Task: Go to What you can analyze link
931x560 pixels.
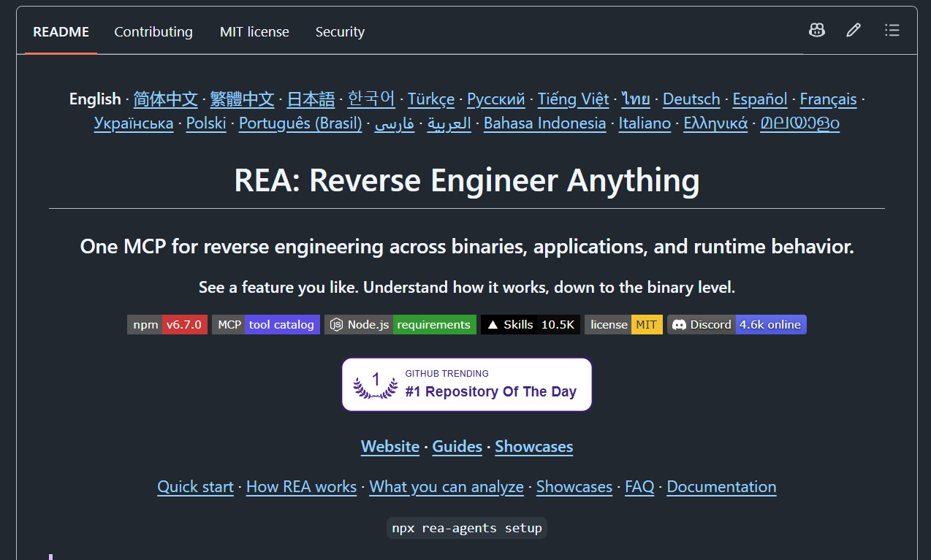Action: [446, 487]
